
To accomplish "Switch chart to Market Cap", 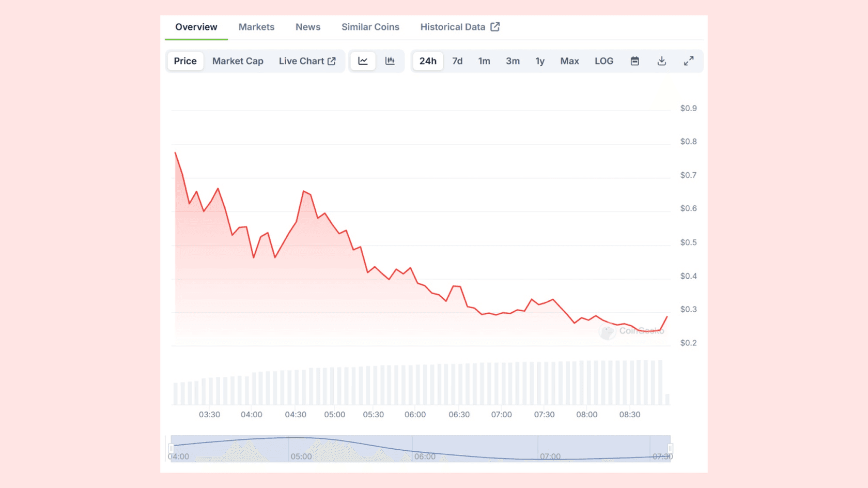I will [238, 61].
